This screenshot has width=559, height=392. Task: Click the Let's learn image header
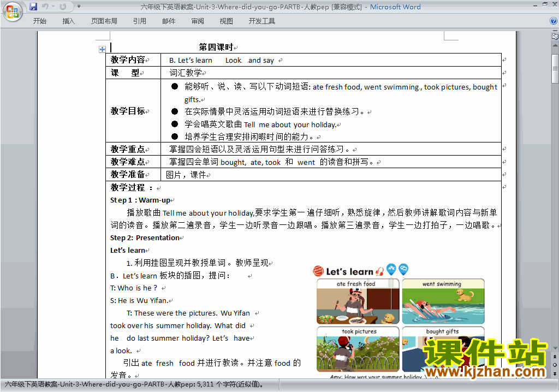pyautogui.click(x=360, y=271)
